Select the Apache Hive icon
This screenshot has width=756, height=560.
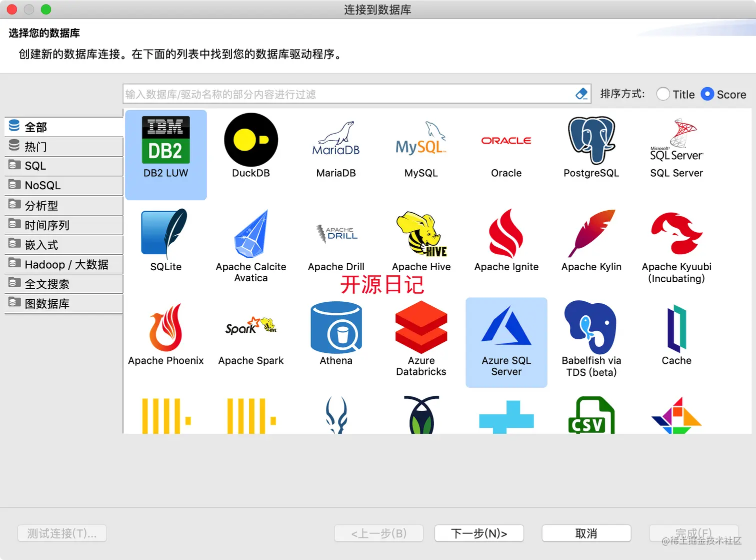[421, 240]
